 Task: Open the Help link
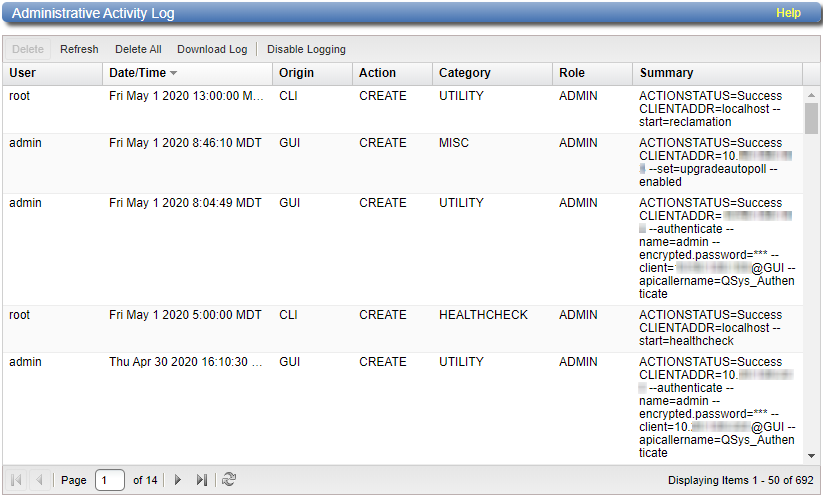tap(788, 14)
